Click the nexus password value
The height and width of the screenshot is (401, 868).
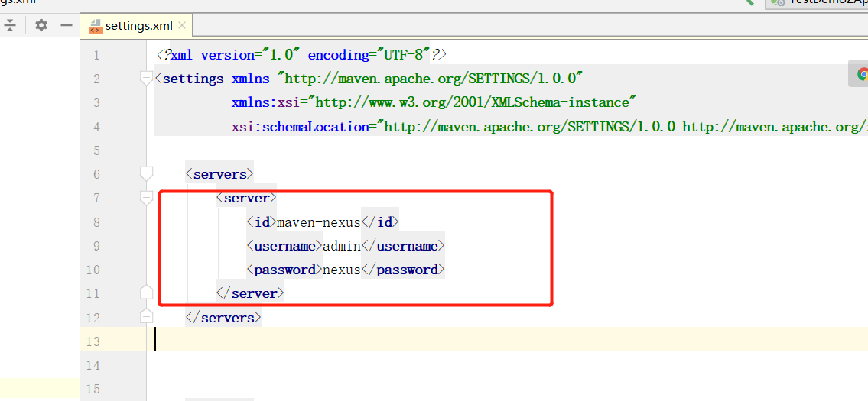(342, 270)
